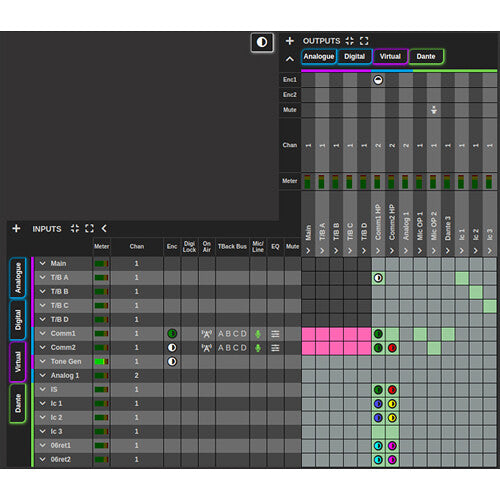The height and width of the screenshot is (500, 500).
Task: Click the Analogue outputs filter button
Action: pyautogui.click(x=319, y=57)
